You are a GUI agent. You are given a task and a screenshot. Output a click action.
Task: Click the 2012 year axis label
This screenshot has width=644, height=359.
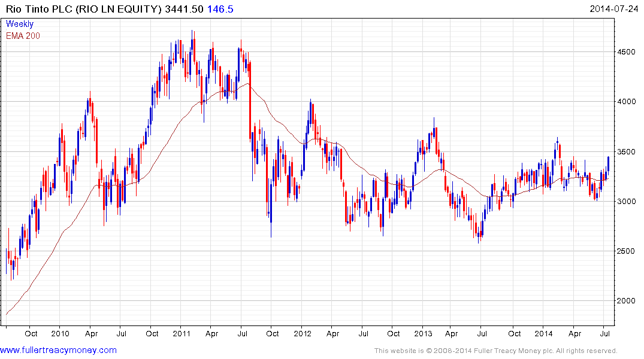303,333
